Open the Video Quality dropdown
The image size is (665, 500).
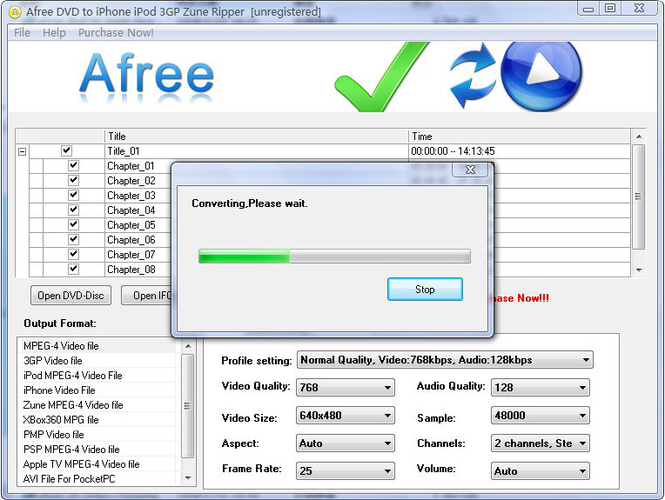345,387
